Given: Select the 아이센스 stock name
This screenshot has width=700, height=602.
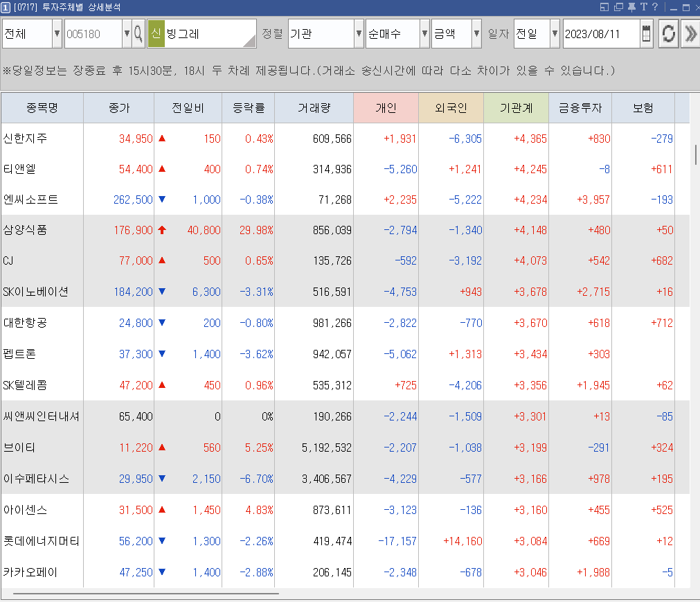Looking at the screenshot, I should pos(25,510).
